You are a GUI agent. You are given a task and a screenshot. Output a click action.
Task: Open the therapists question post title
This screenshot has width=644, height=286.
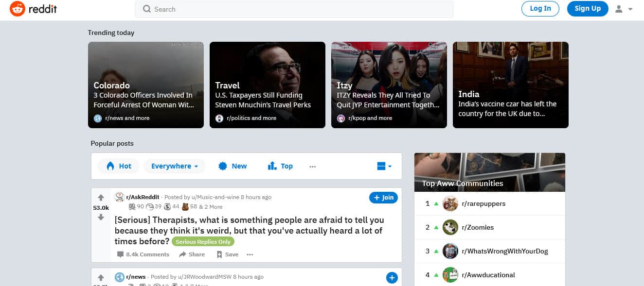[x=249, y=231]
